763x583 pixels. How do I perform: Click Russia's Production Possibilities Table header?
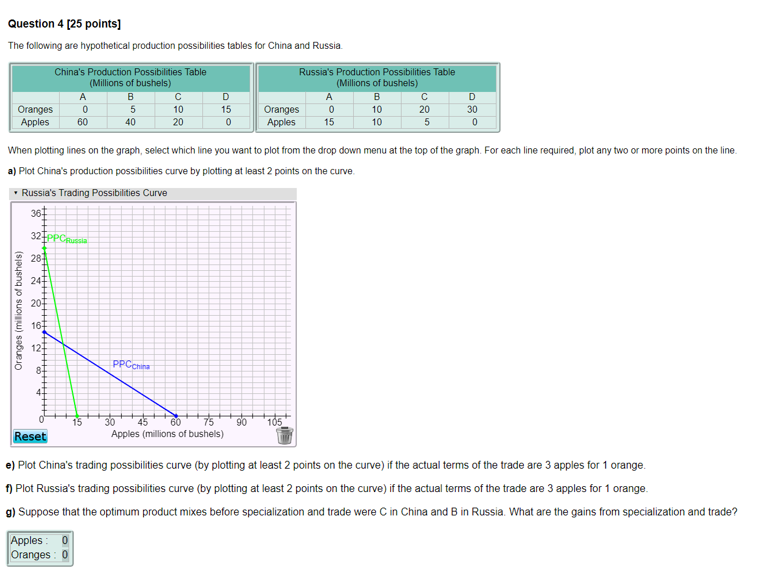pyautogui.click(x=377, y=77)
